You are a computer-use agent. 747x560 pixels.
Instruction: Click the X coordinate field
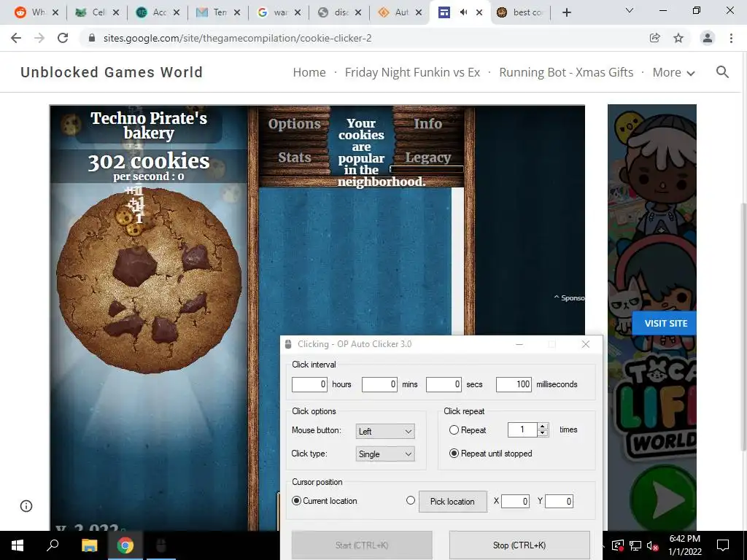click(515, 501)
